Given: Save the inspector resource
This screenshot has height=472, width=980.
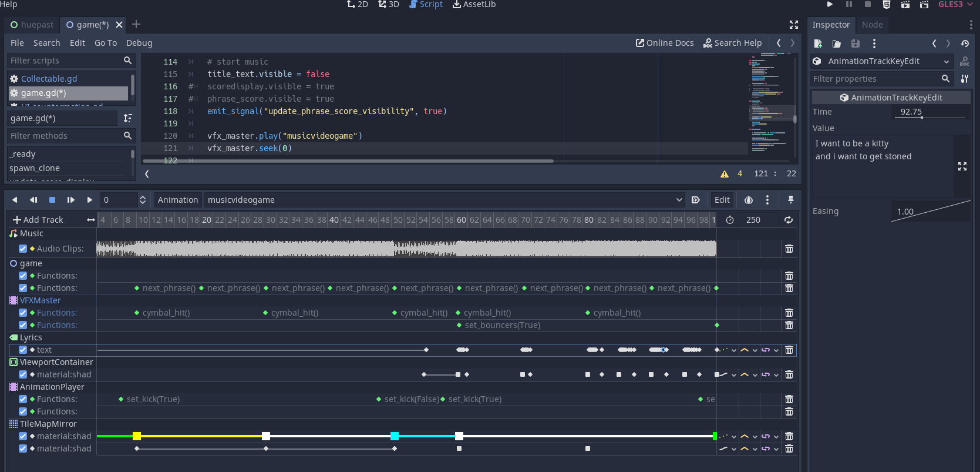Looking at the screenshot, I should tap(855, 43).
